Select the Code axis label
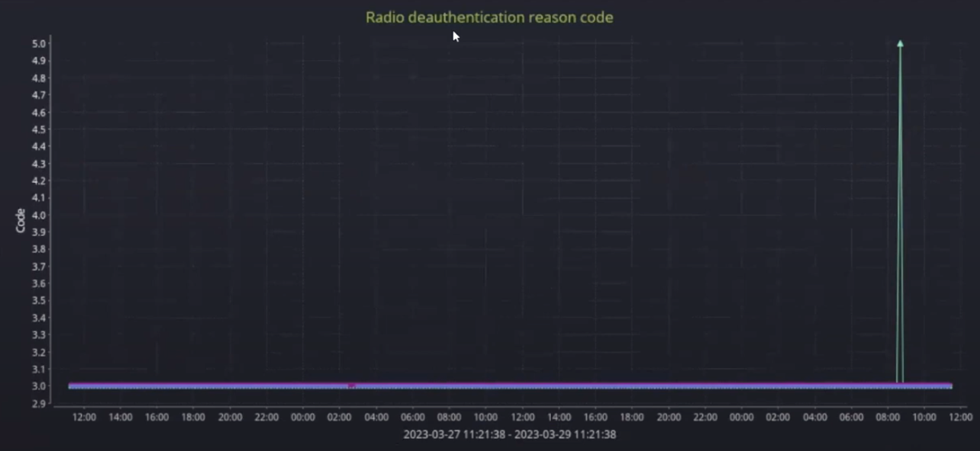 [19, 219]
